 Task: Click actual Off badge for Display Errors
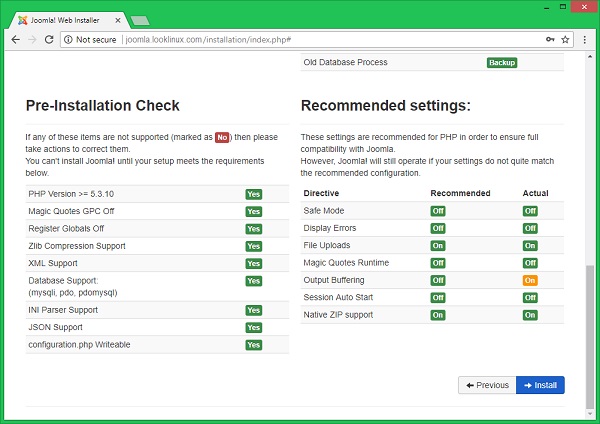pyautogui.click(x=530, y=228)
